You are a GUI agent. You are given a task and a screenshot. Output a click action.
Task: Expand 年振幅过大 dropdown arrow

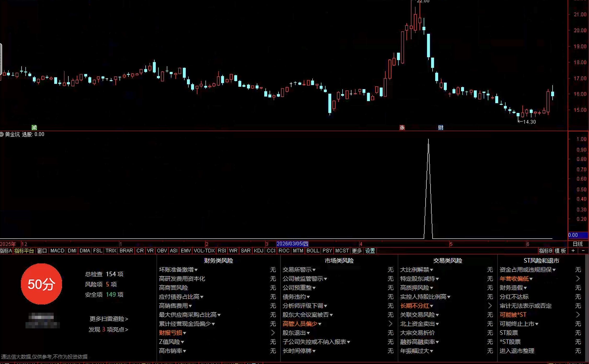click(x=431, y=351)
